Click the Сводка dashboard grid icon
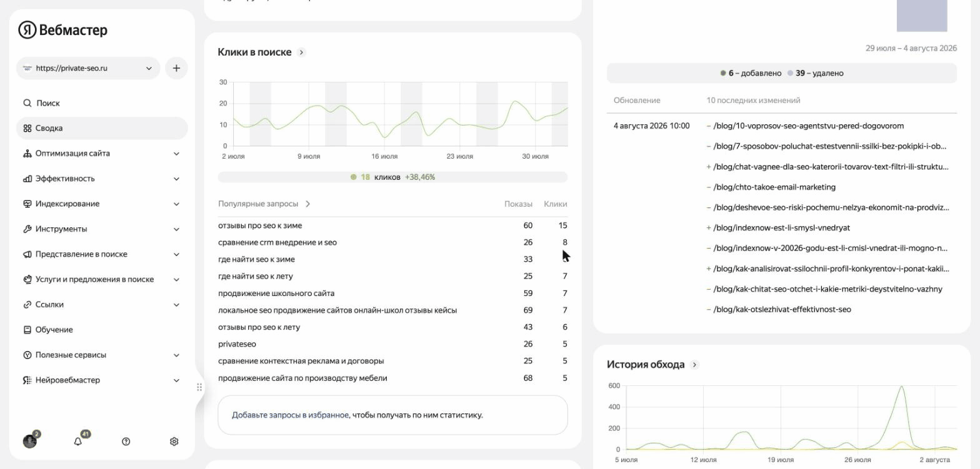The width and height of the screenshot is (980, 469). tap(27, 128)
